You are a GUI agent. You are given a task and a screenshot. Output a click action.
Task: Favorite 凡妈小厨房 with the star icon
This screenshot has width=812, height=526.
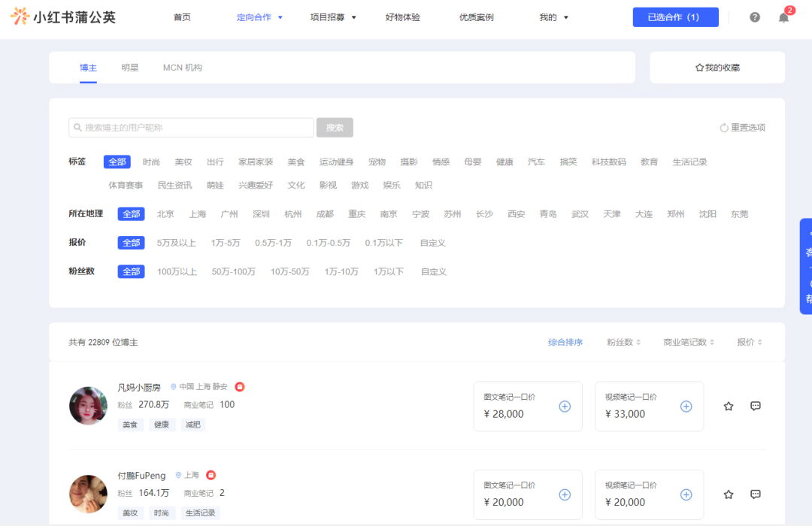coord(728,407)
